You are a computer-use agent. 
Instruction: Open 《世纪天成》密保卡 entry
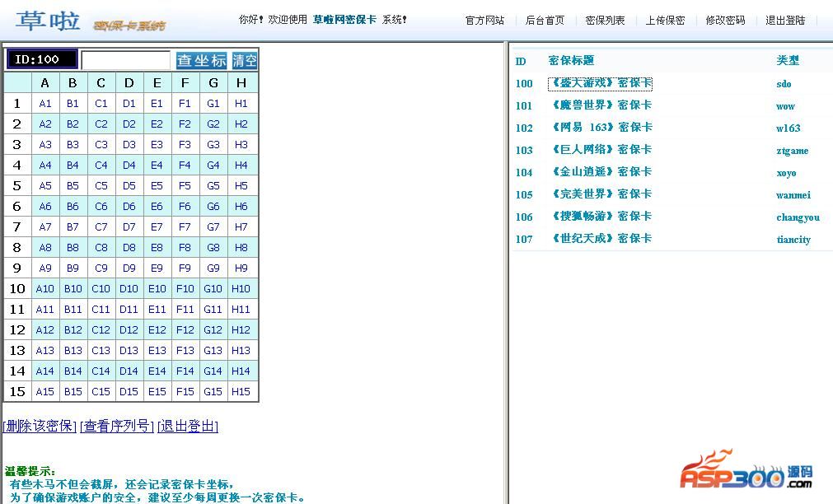[601, 239]
